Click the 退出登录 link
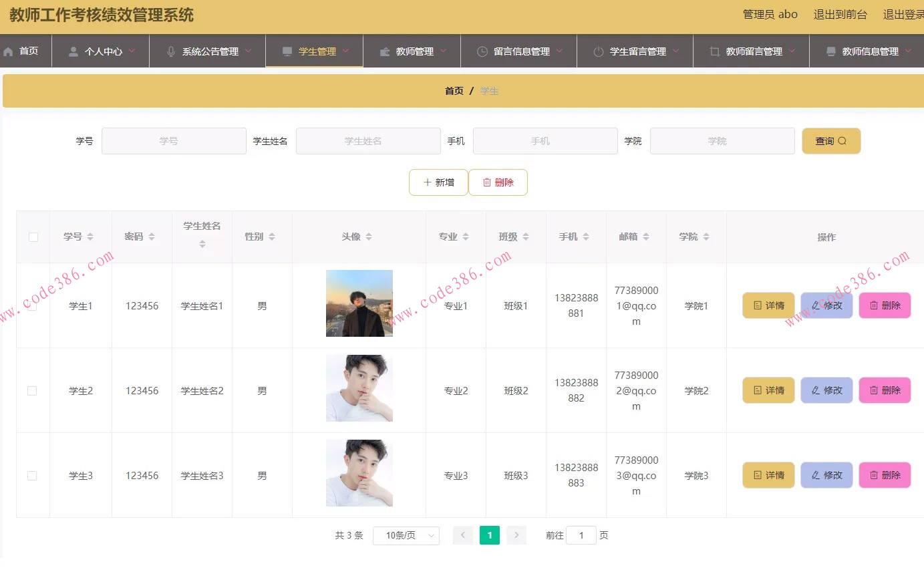 coord(903,15)
